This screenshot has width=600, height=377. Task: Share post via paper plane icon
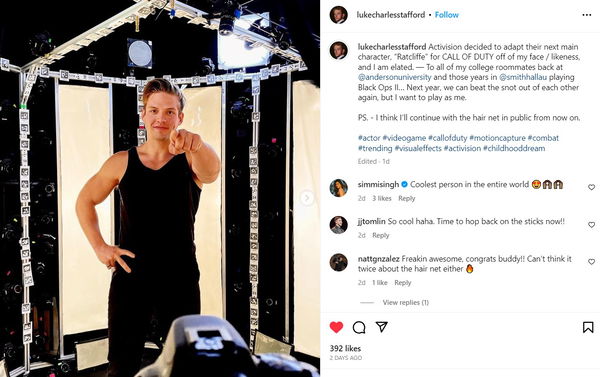coord(382,326)
